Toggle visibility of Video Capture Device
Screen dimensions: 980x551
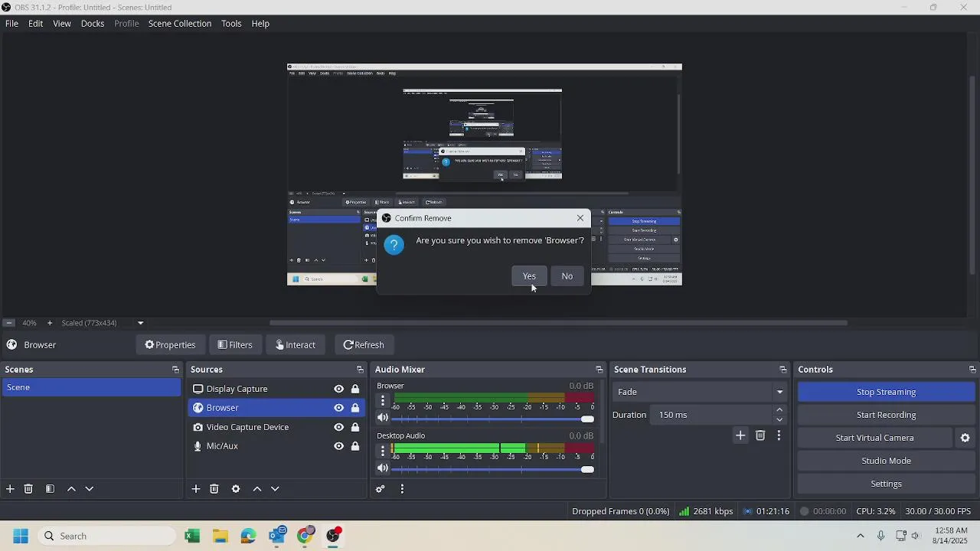[338, 427]
